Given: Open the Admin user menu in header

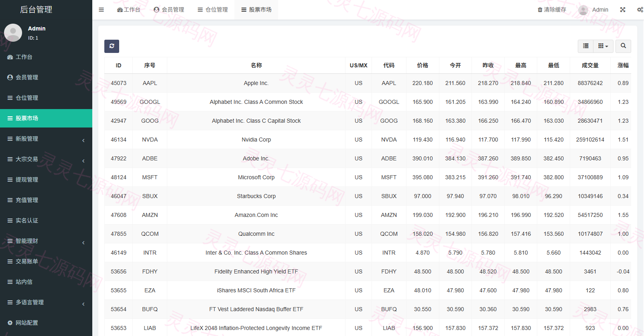Looking at the screenshot, I should [x=593, y=10].
